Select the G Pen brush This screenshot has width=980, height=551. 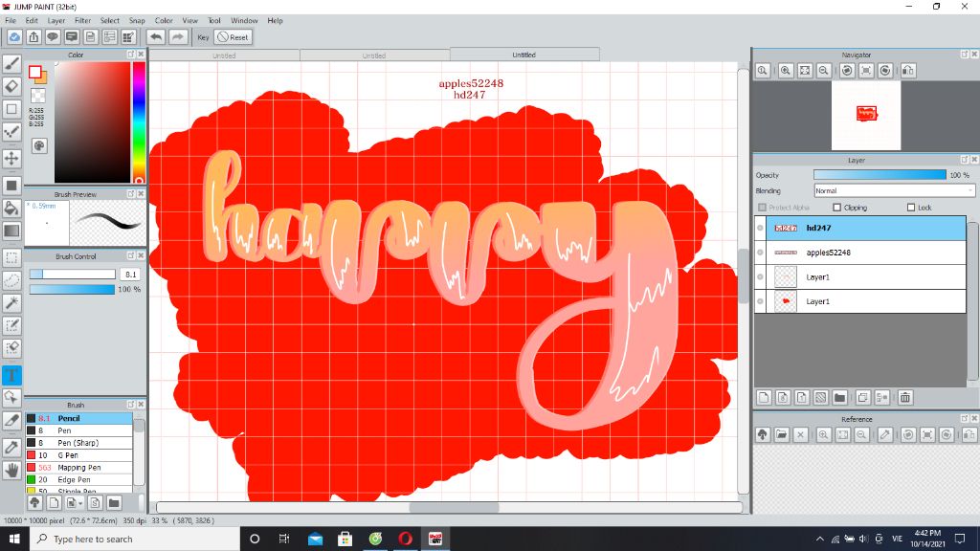tap(78, 455)
